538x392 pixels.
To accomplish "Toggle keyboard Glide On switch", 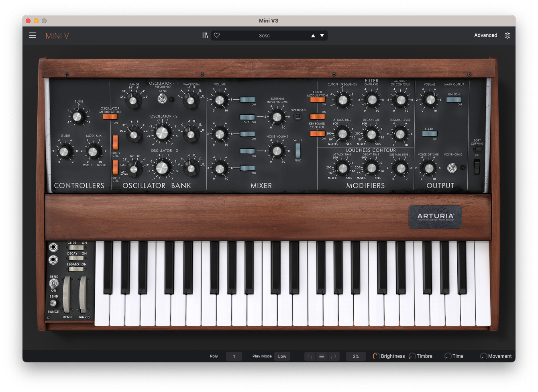I will [x=76, y=248].
